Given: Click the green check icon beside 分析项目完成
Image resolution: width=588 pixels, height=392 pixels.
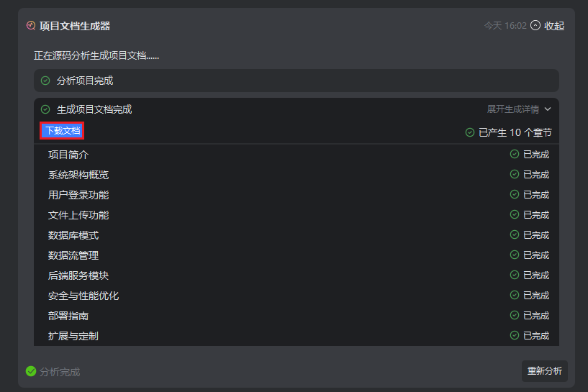Looking at the screenshot, I should coord(45,81).
